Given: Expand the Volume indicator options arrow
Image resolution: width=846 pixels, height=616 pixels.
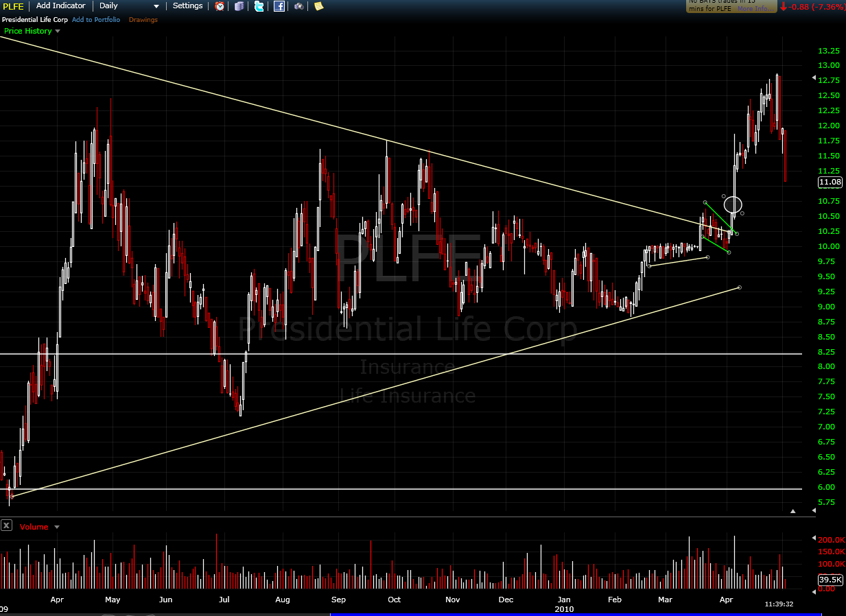Looking at the screenshot, I should 57,527.
